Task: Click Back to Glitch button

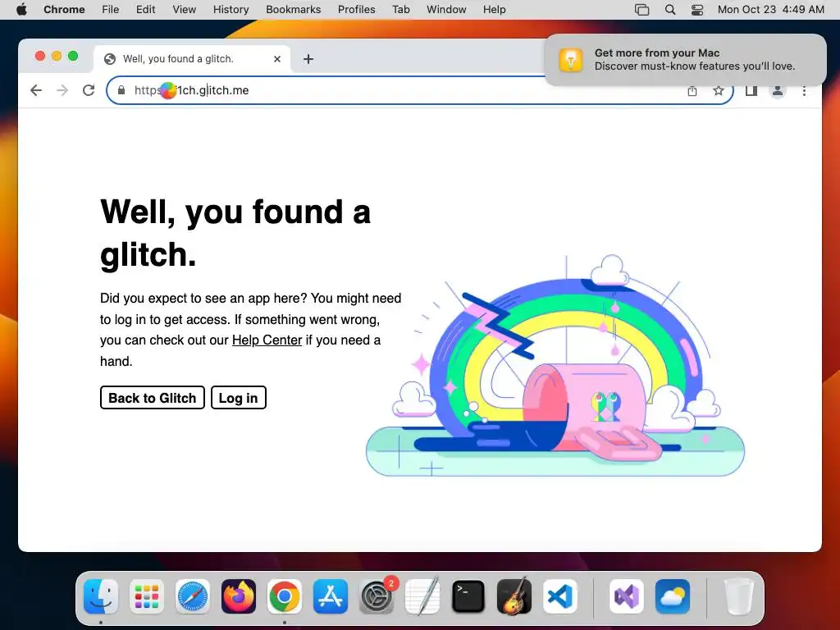Action: pyautogui.click(x=152, y=398)
